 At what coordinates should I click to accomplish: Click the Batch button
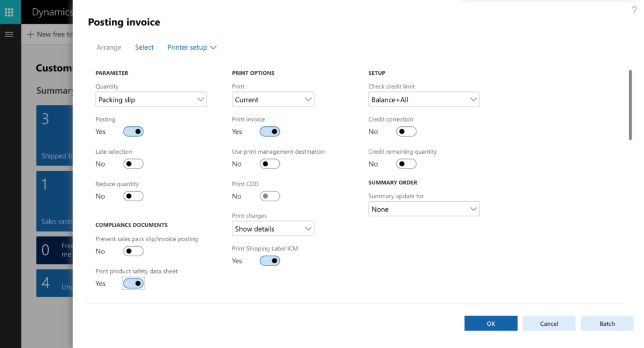click(x=607, y=323)
